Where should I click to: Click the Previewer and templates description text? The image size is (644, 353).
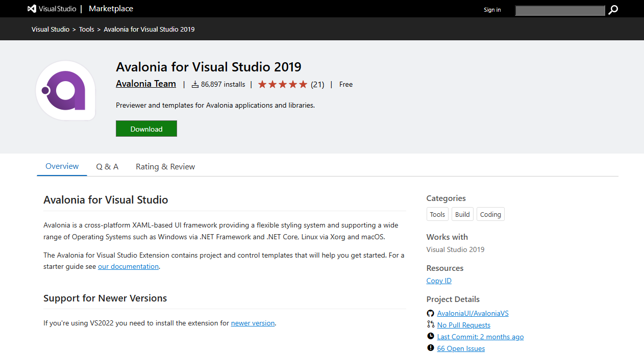tap(215, 105)
